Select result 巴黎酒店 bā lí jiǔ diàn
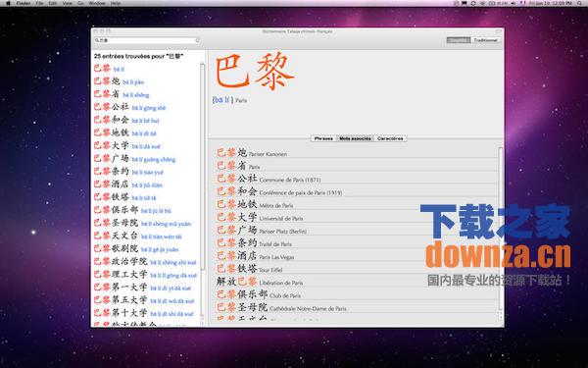Image resolution: width=588 pixels, height=368 pixels. 128,184
